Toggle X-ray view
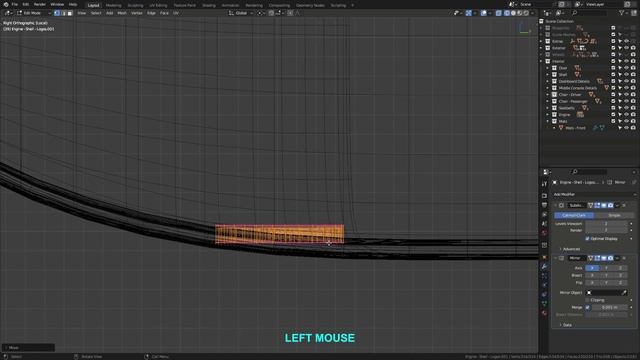Viewport: 640px width, 360px height. pyautogui.click(x=498, y=13)
